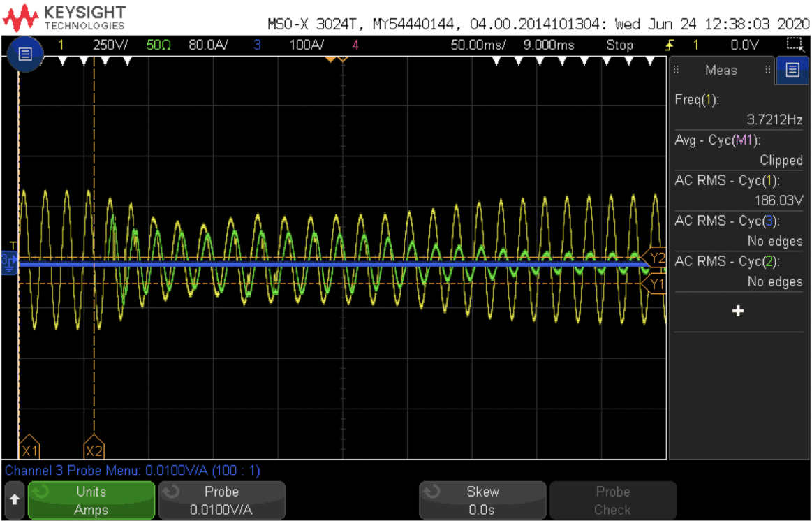This screenshot has width=812, height=521.
Task: Open the Skew 0.0s softkey
Action: click(x=482, y=500)
